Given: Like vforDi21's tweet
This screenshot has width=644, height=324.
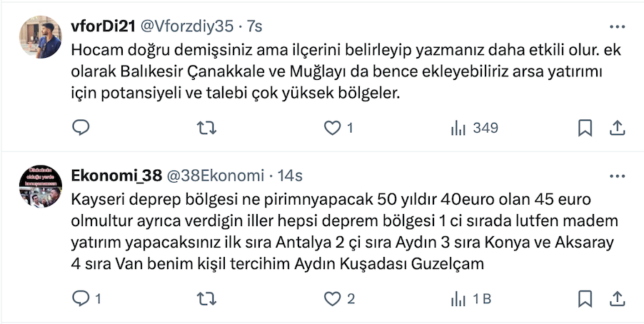Looking at the screenshot, I should 332,128.
